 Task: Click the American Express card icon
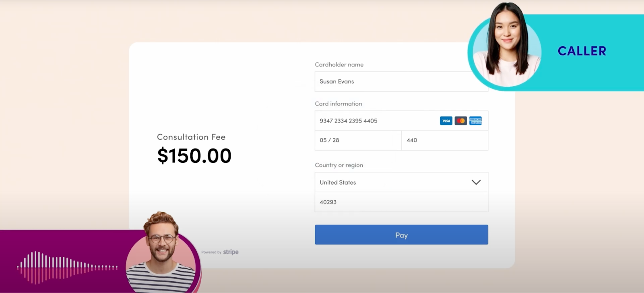click(x=475, y=121)
